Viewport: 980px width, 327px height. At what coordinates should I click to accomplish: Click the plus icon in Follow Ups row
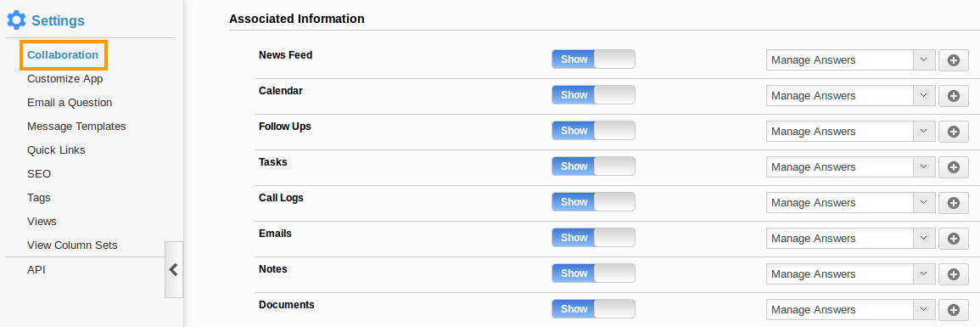[953, 132]
